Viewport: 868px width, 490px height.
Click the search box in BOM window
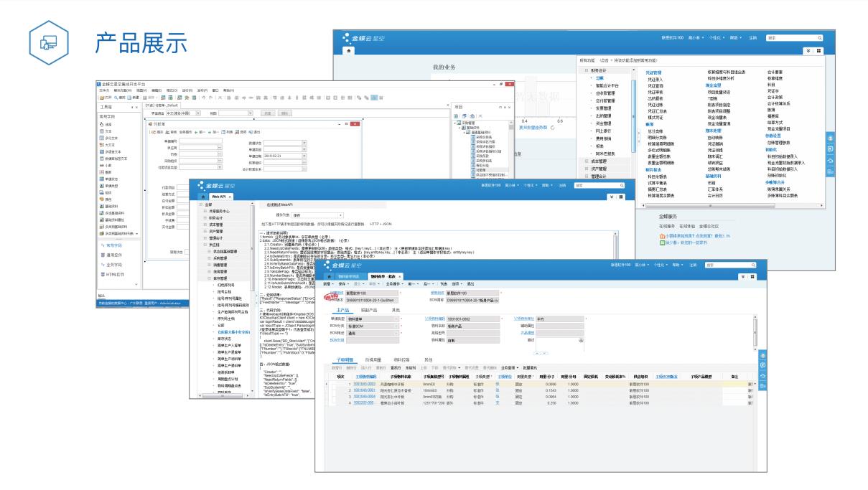727,265
